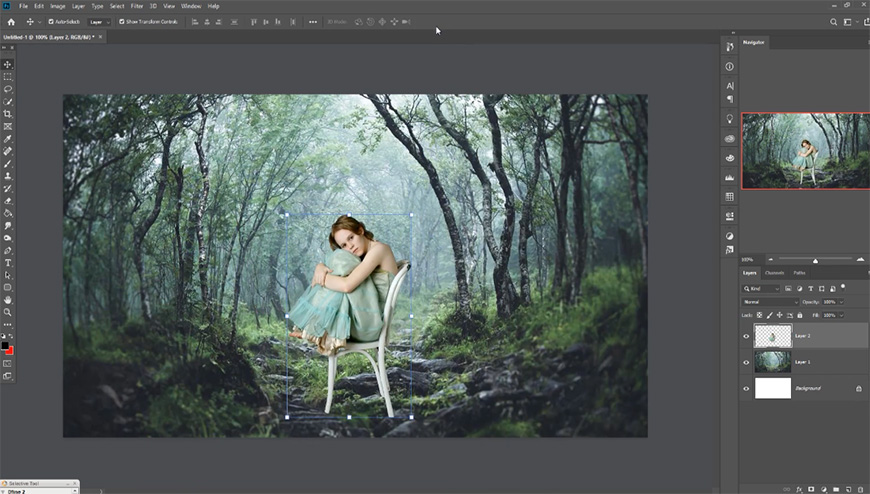Select the Clone Stamp tool
870x494 pixels.
click(8, 176)
